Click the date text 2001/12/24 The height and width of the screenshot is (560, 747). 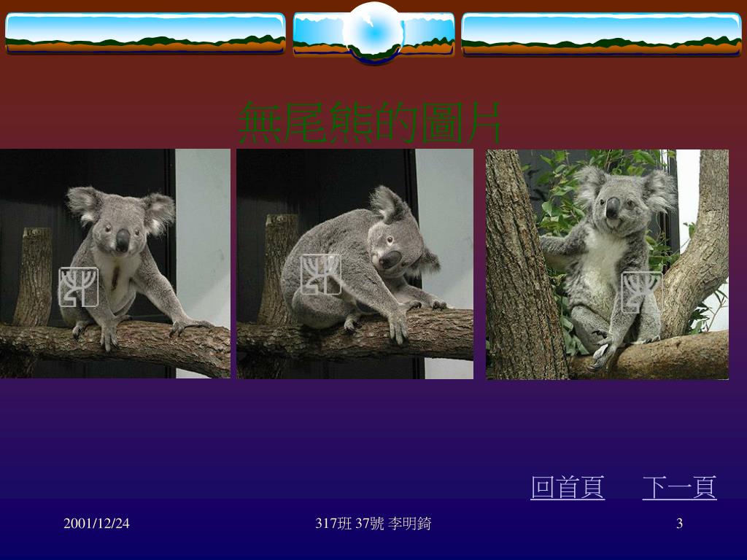(97, 524)
